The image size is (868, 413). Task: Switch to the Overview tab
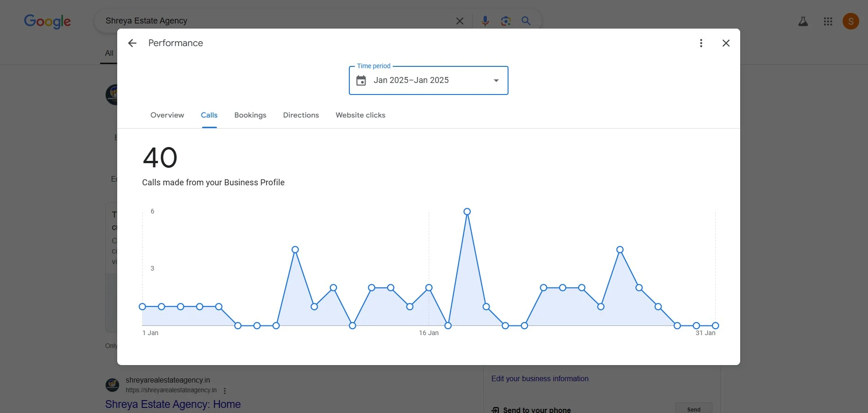[167, 115]
